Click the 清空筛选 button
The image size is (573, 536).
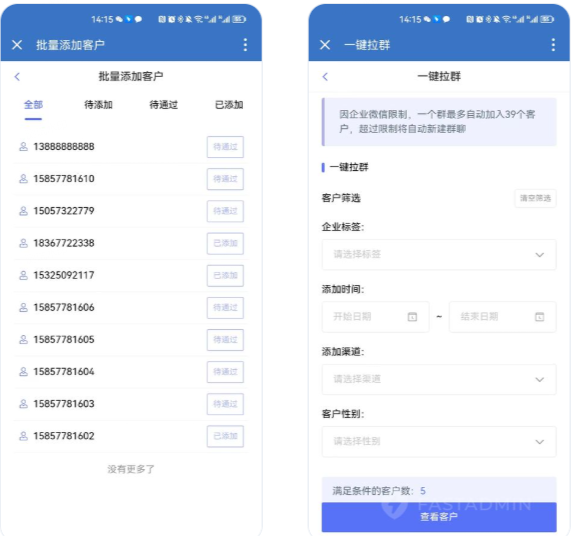pos(535,198)
